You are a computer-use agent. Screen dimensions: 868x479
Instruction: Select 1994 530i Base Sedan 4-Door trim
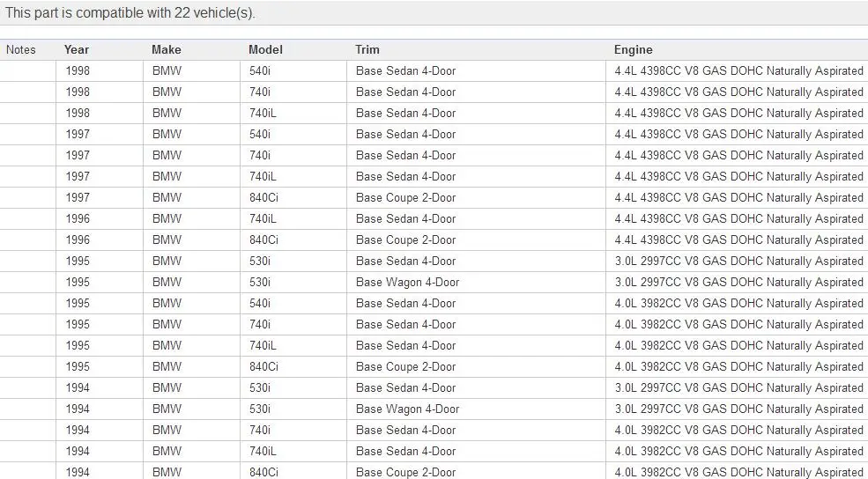click(405, 387)
